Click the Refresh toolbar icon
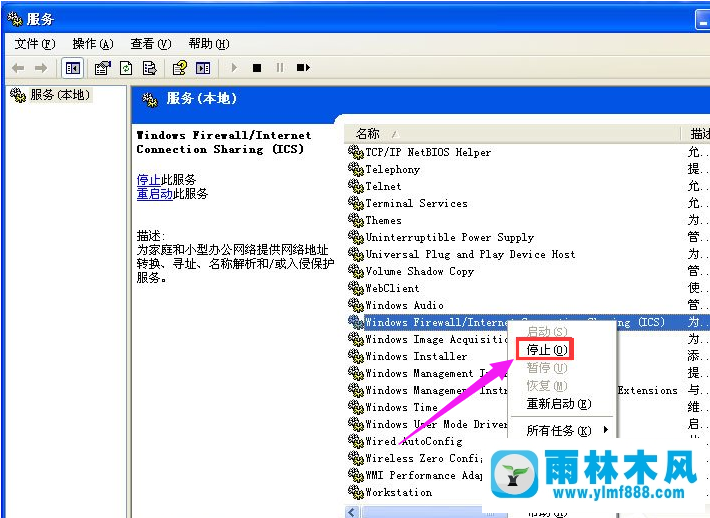 click(x=126, y=68)
